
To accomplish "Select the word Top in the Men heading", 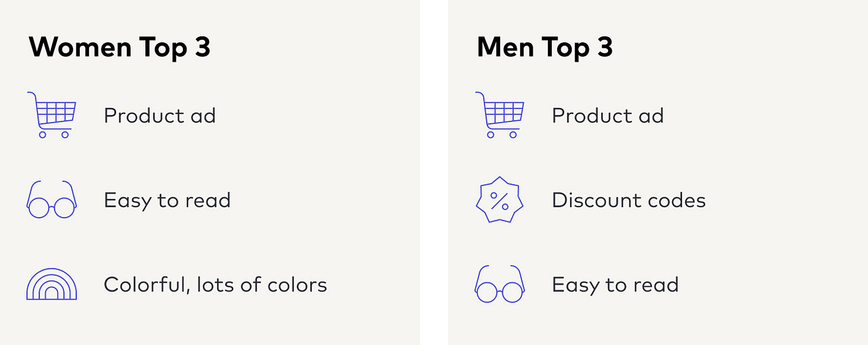I will tap(566, 49).
